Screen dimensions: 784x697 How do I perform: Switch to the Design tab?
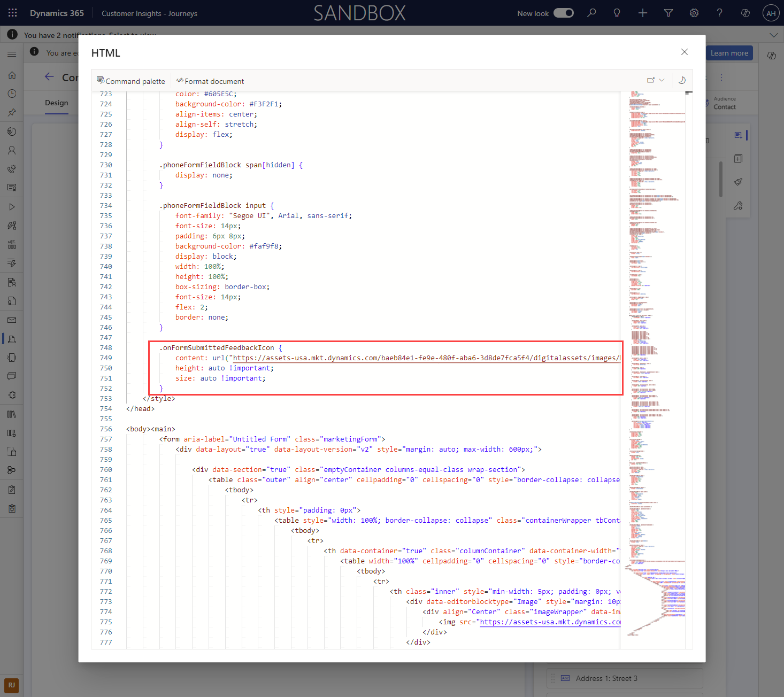coord(56,102)
